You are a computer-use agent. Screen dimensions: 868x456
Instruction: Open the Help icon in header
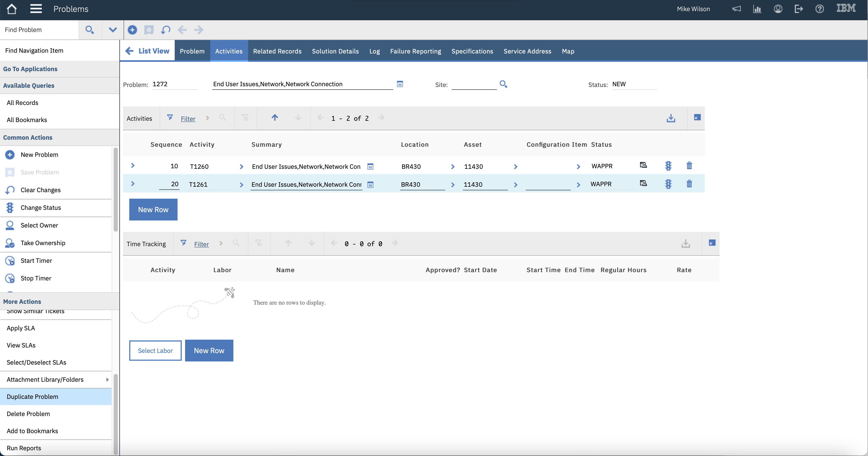[x=819, y=9]
